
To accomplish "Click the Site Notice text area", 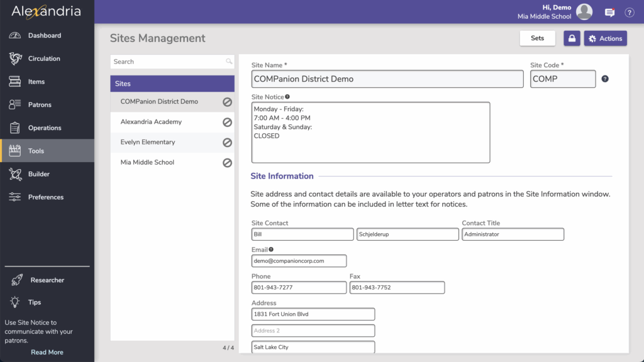I will (370, 133).
